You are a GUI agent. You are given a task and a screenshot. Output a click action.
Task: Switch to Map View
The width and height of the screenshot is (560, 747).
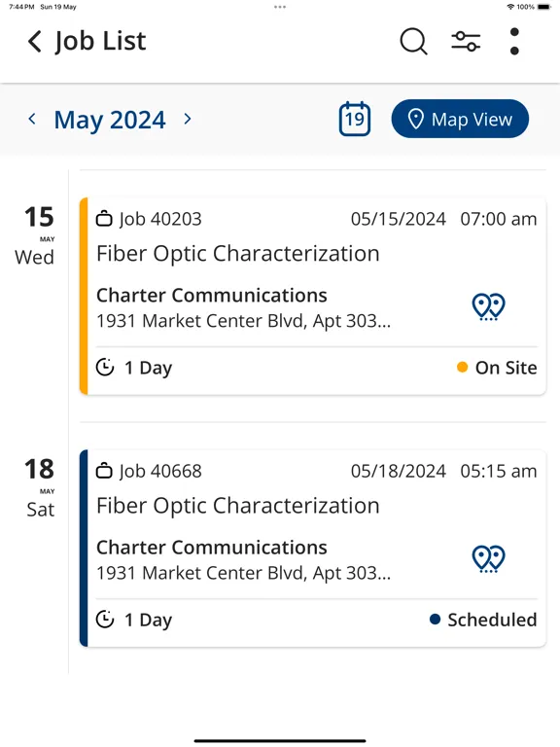(x=460, y=119)
